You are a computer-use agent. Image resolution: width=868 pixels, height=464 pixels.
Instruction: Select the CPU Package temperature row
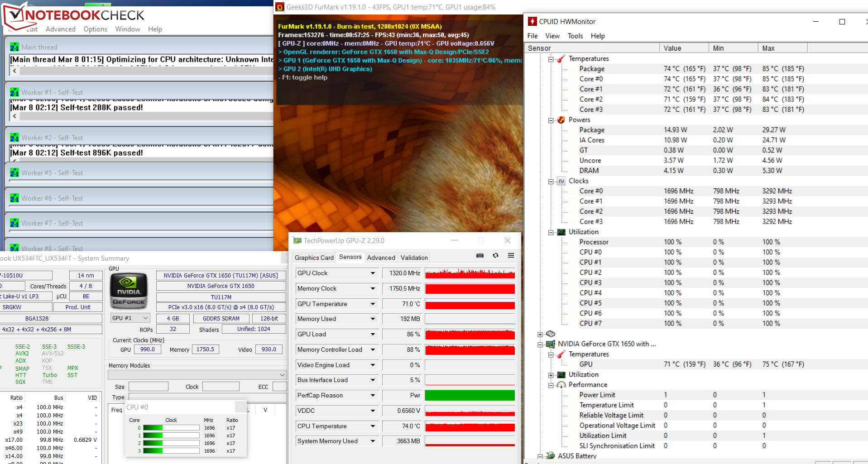coord(695,69)
